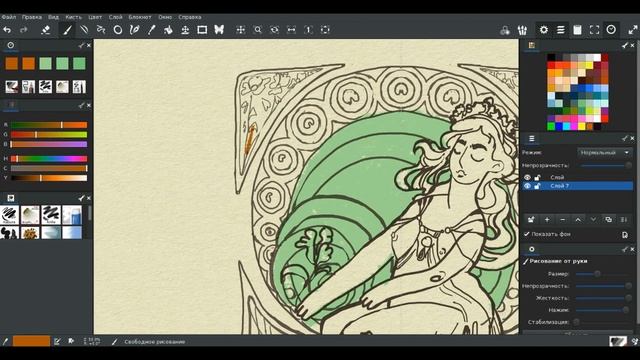Move the layer up with the up arrow button
Image resolution: width=640 pixels, height=360 pixels.
[578, 220]
